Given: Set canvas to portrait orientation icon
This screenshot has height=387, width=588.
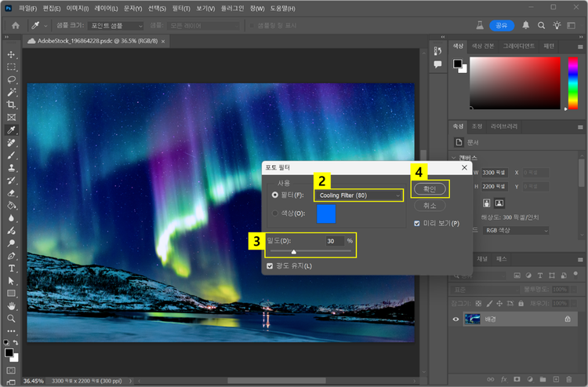Looking at the screenshot, I should click(x=486, y=203).
